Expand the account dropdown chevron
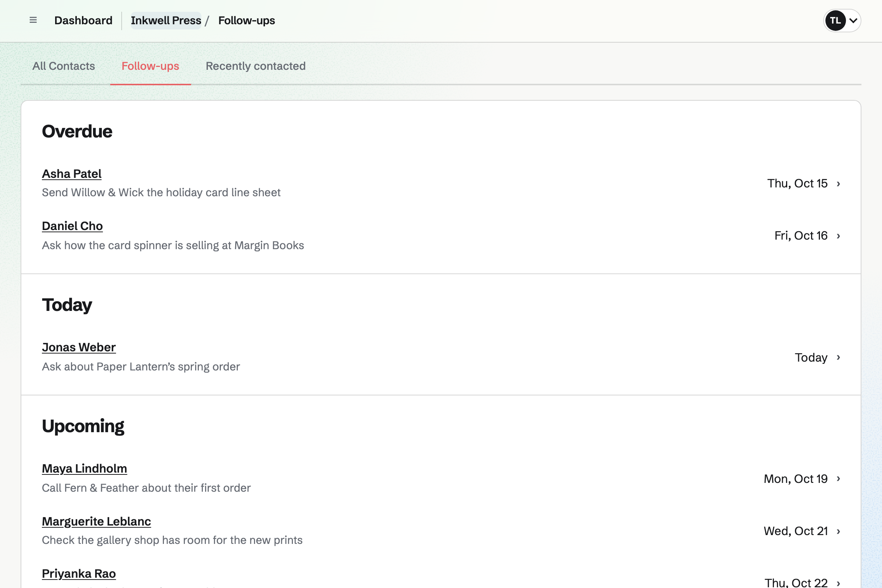882x588 pixels. click(x=853, y=21)
